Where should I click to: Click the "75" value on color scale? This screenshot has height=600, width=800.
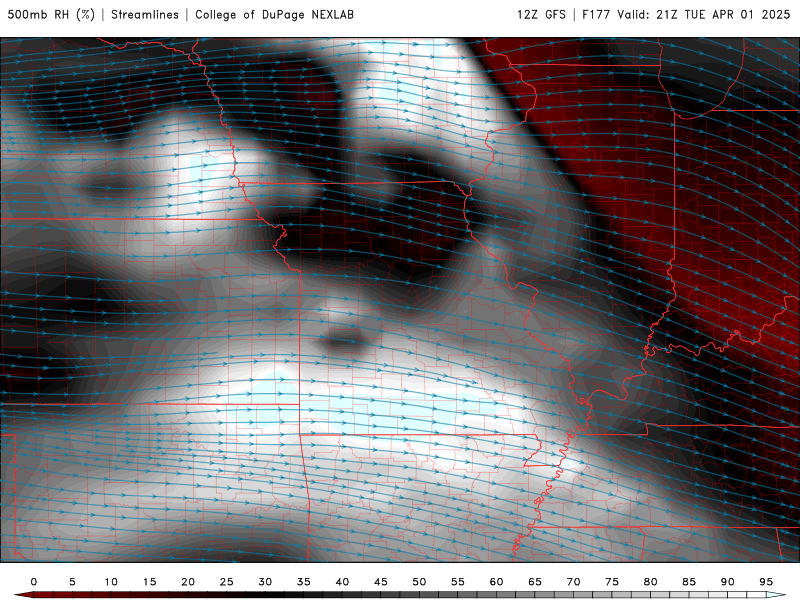coord(612,582)
